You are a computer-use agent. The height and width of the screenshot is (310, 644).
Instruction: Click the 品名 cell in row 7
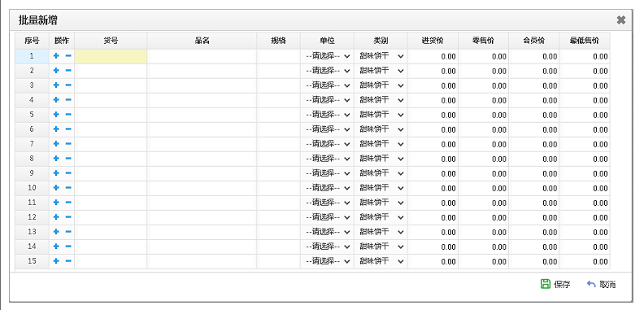tap(202, 144)
